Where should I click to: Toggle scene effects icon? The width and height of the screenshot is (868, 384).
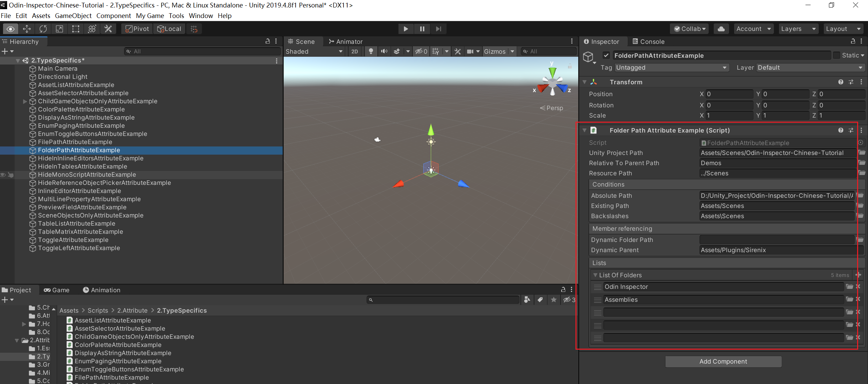(x=397, y=51)
